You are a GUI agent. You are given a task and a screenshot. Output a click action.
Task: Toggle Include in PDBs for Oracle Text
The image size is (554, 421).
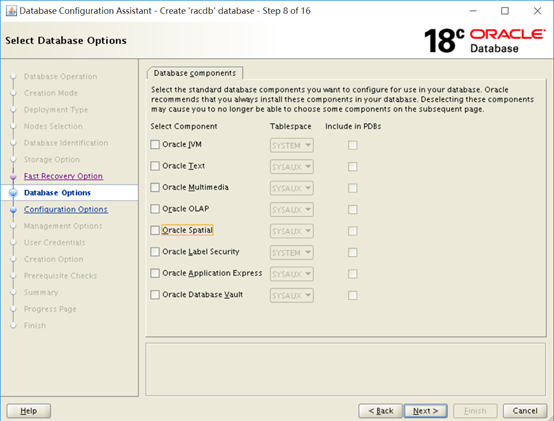[x=353, y=167]
